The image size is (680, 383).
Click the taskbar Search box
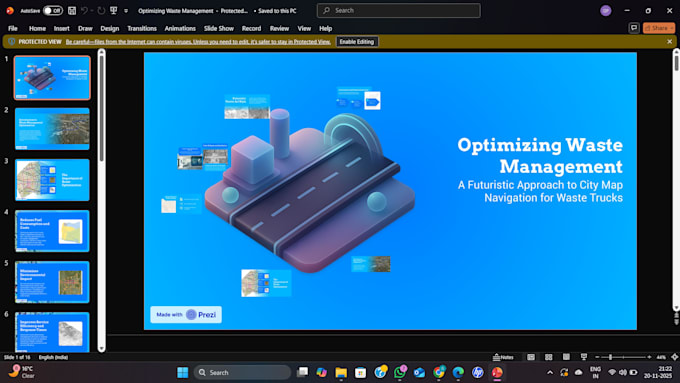coord(242,372)
